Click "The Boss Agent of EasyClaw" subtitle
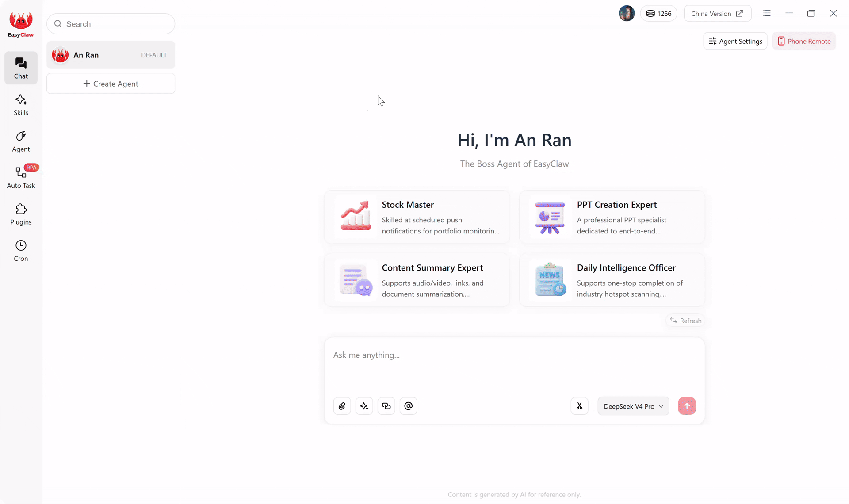849x504 pixels. coord(514,164)
